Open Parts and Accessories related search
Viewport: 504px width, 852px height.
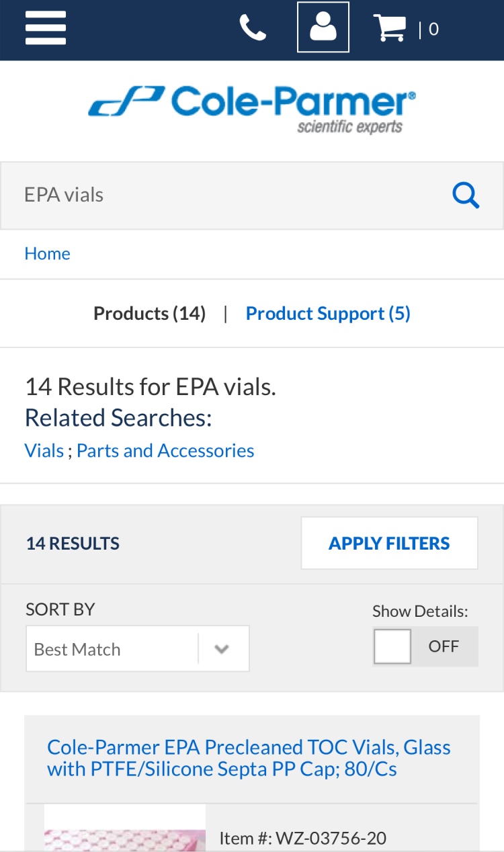coord(165,450)
